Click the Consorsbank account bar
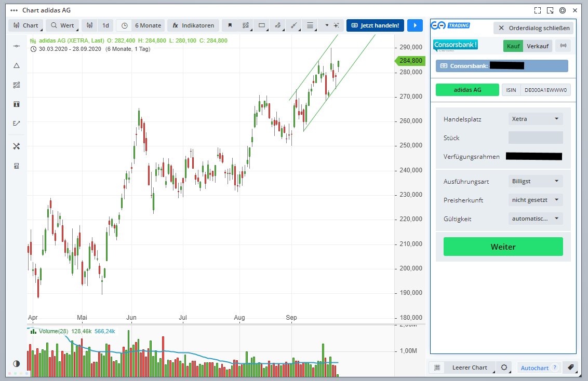Viewport: 588px width, 381px height. [502, 66]
